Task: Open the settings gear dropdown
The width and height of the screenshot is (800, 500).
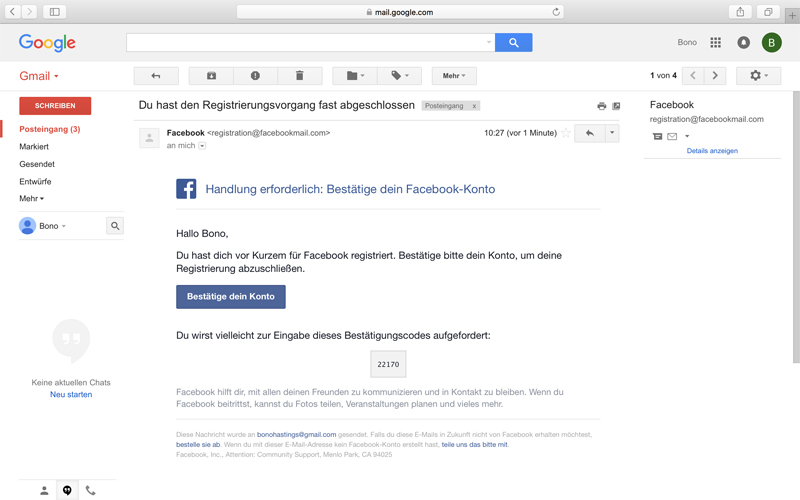Action: (759, 76)
